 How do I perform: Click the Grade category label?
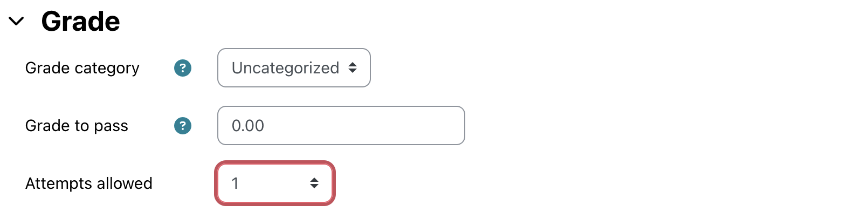click(82, 68)
